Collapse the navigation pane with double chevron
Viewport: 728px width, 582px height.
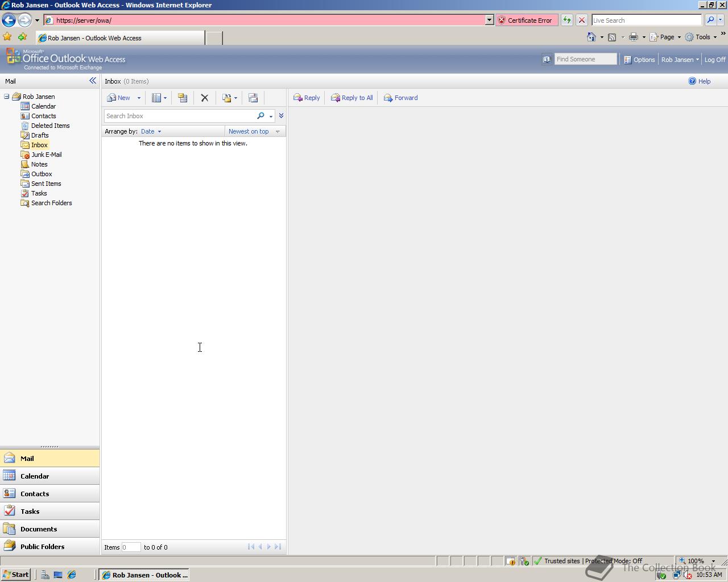pos(93,81)
